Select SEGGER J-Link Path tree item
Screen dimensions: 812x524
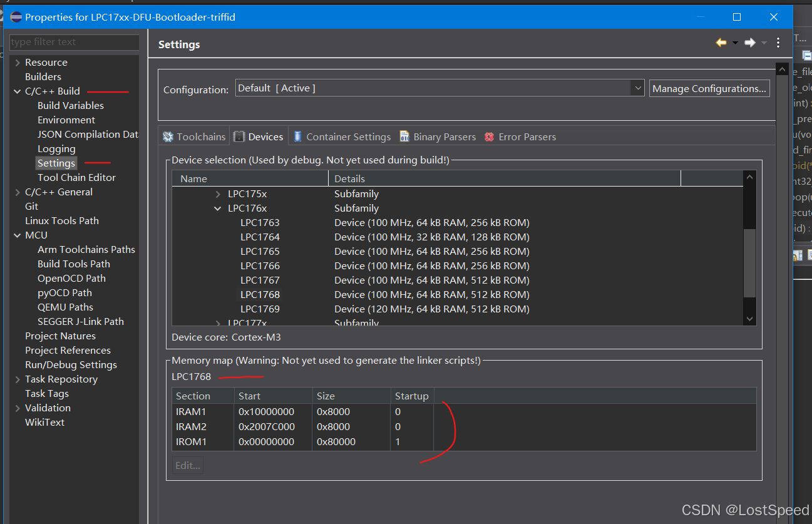pyautogui.click(x=81, y=322)
